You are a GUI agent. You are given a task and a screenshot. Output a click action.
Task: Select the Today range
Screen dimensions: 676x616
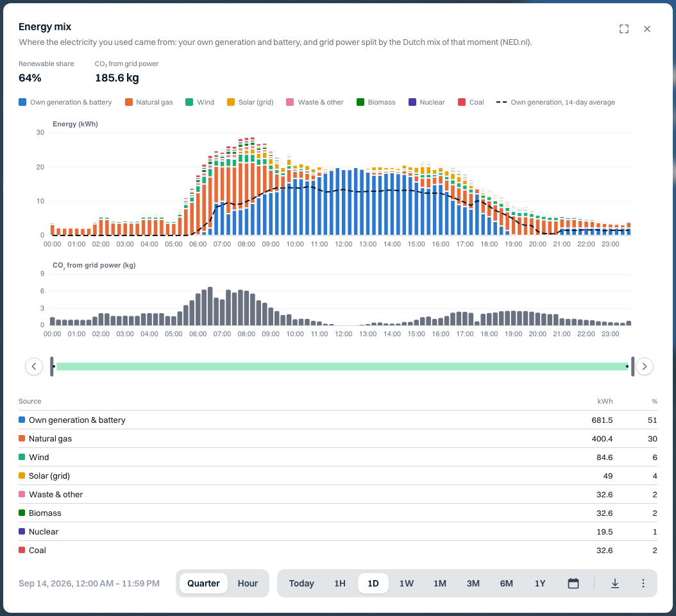[301, 583]
